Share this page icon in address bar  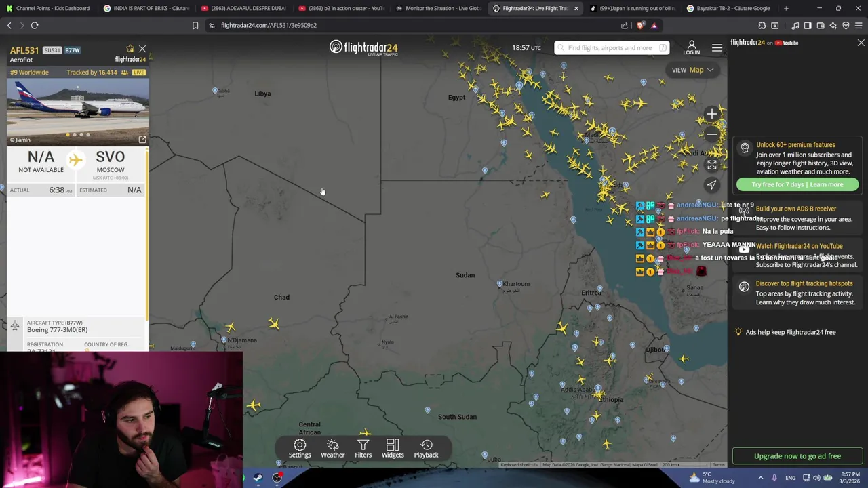coord(625,26)
